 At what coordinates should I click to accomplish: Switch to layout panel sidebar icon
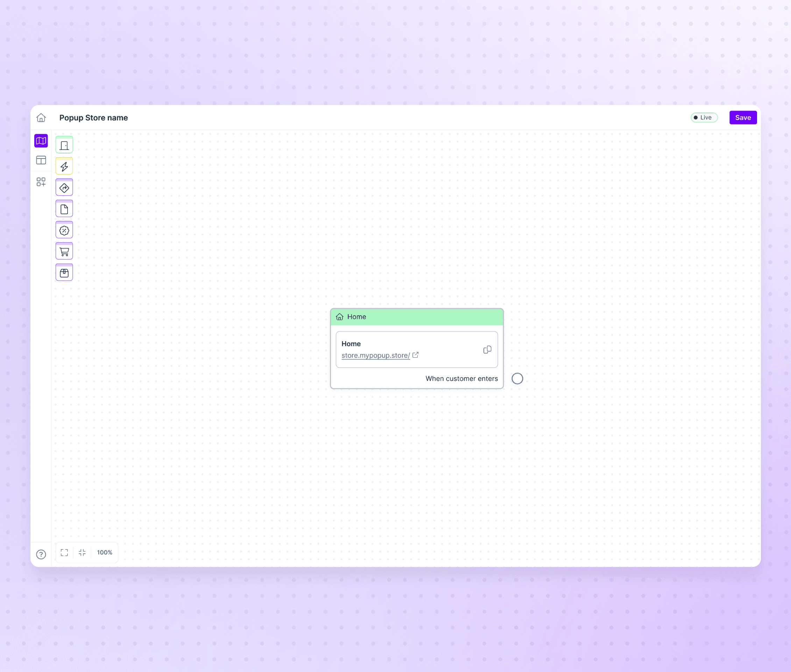[x=41, y=160]
